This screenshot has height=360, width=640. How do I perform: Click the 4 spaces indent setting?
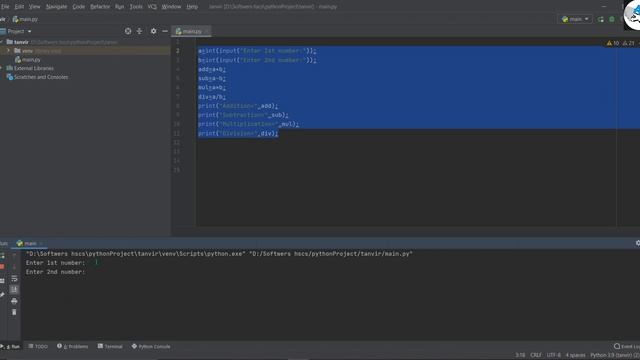[575, 356]
